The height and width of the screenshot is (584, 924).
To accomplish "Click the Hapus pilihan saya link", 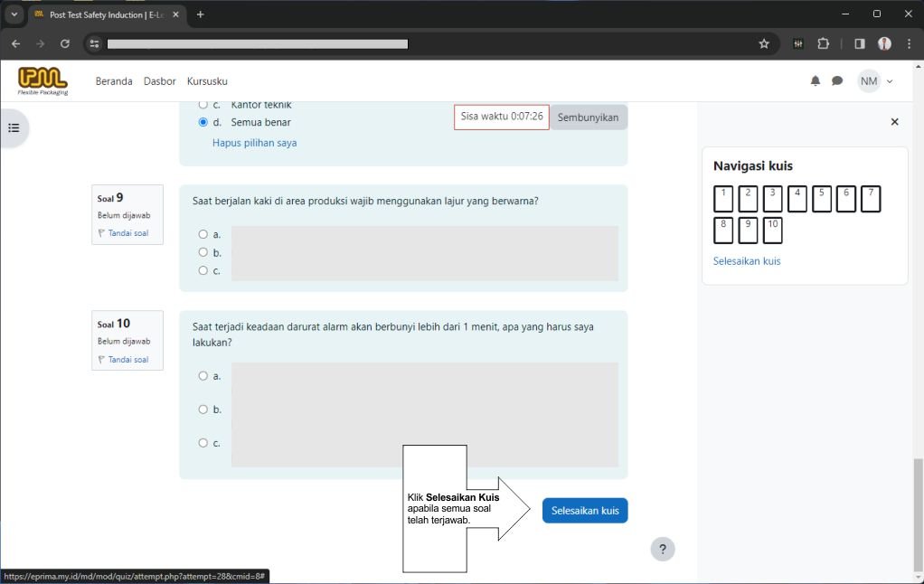I will pos(254,143).
